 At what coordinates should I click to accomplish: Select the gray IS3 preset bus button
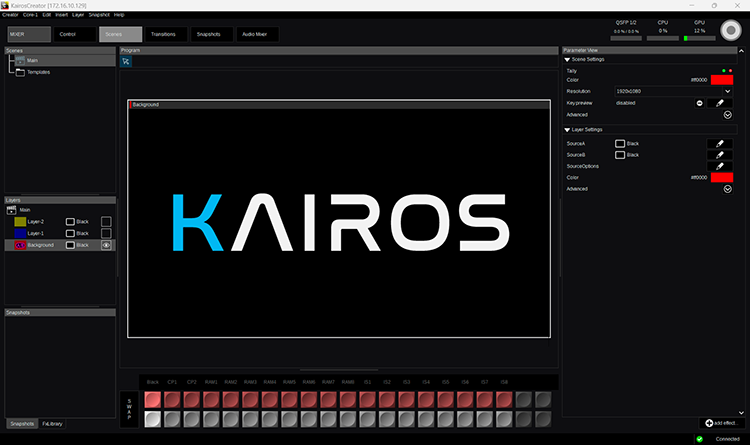pyautogui.click(x=407, y=419)
